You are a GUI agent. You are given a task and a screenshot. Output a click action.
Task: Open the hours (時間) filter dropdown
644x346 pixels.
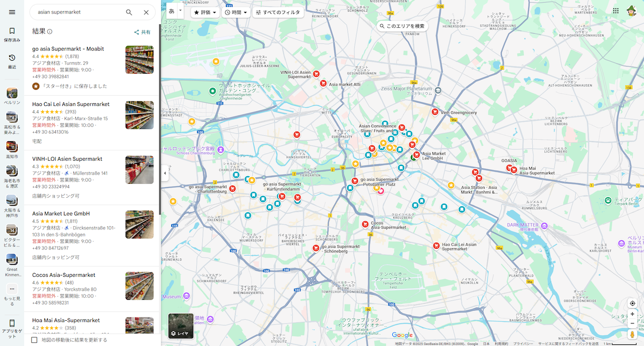236,12
